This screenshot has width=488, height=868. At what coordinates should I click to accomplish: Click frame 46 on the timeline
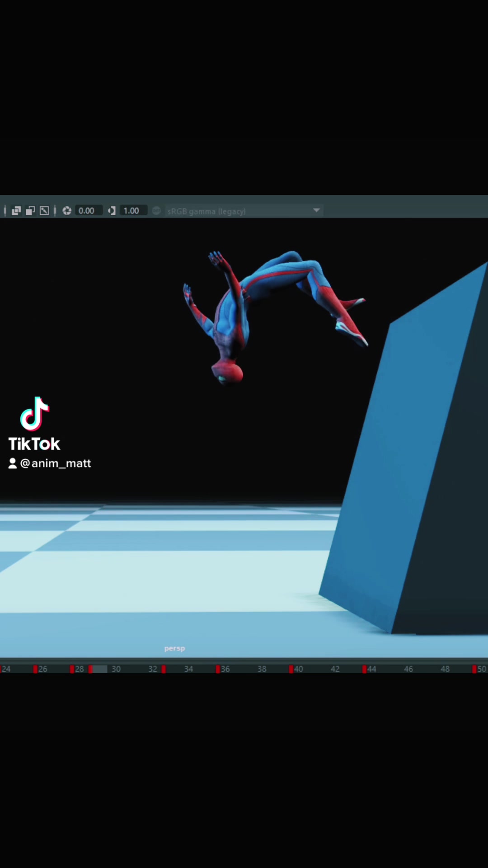[408, 669]
